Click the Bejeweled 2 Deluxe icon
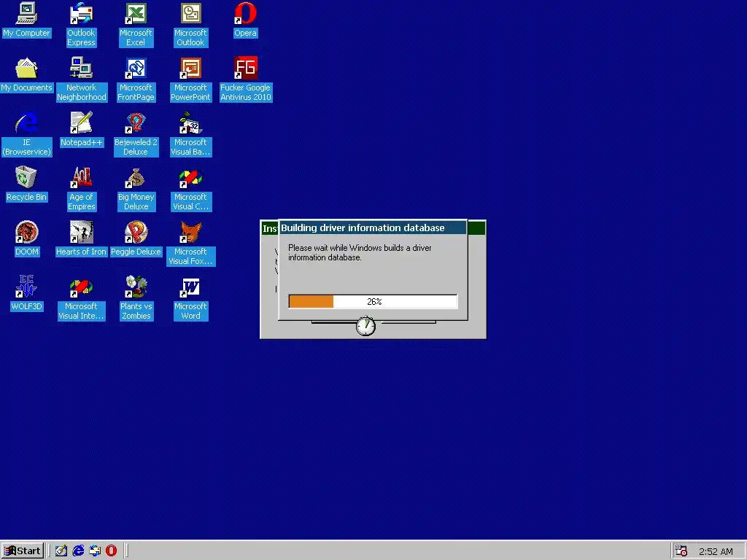Image resolution: width=747 pixels, height=560 pixels. (x=136, y=134)
